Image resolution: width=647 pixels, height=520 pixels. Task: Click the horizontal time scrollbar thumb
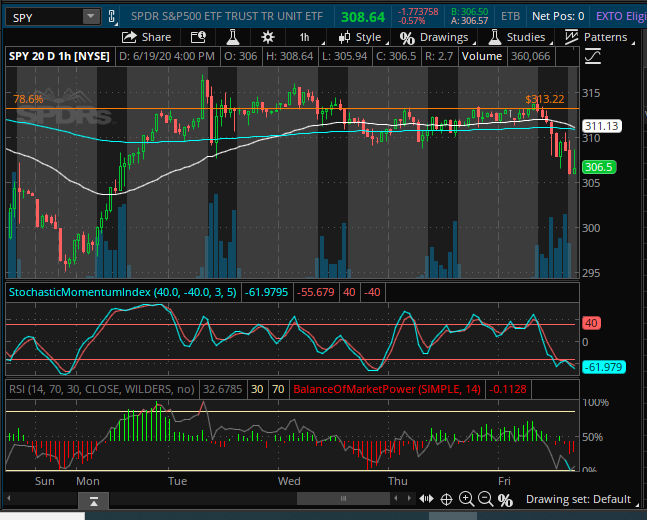[343, 499]
